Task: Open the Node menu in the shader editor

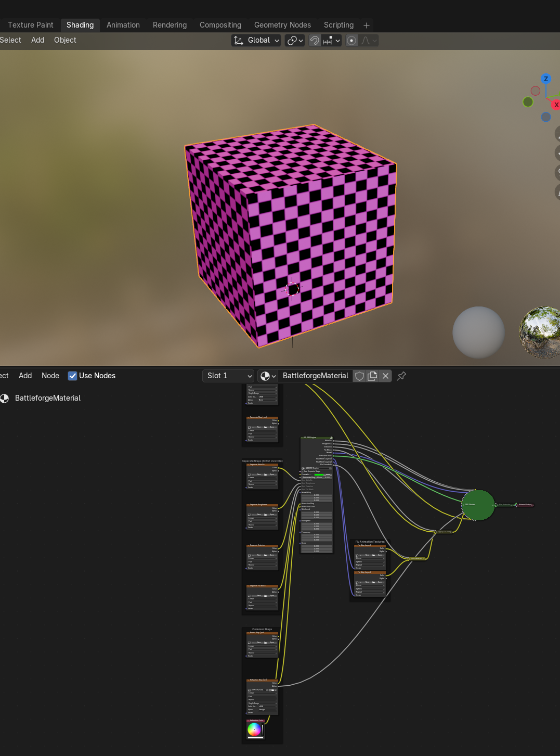Action: 50,376
